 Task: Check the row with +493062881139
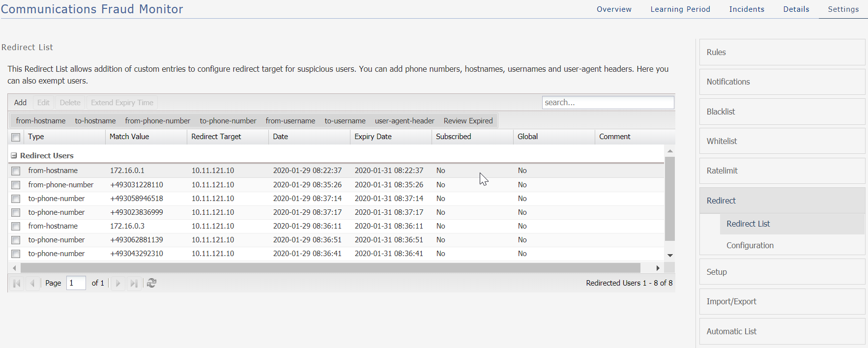[x=16, y=240]
